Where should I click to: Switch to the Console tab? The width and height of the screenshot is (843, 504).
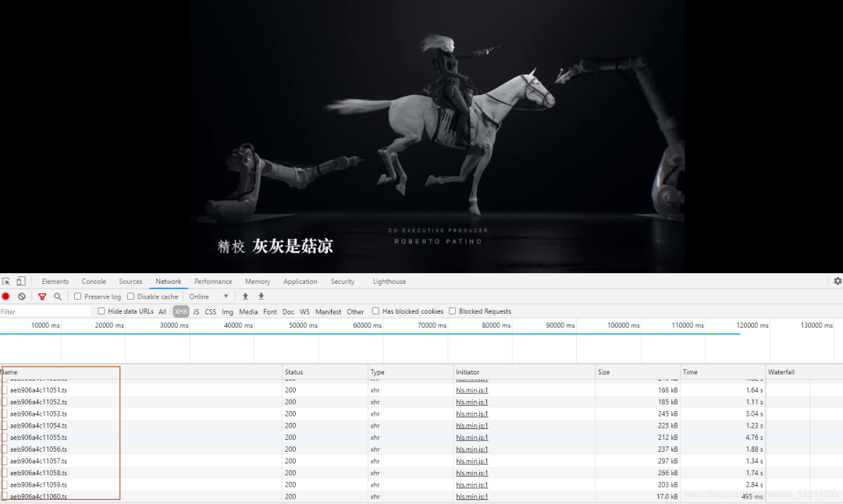(94, 282)
